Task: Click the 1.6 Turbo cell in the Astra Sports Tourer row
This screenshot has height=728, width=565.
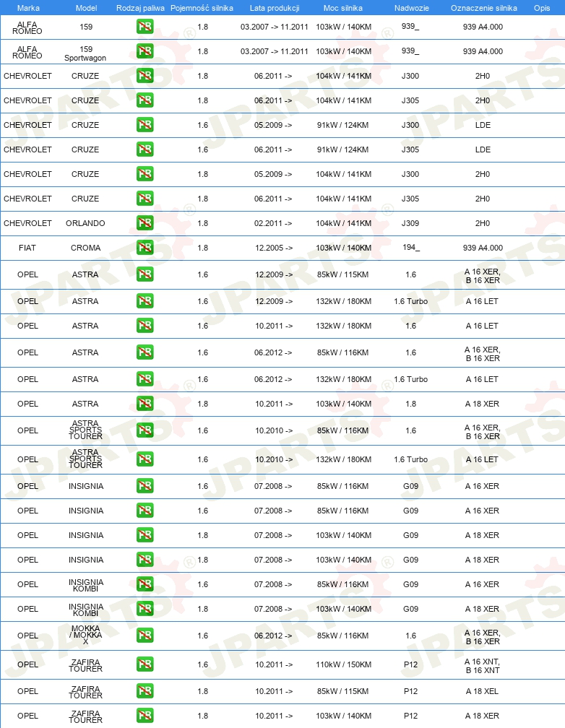Action: coord(410,459)
